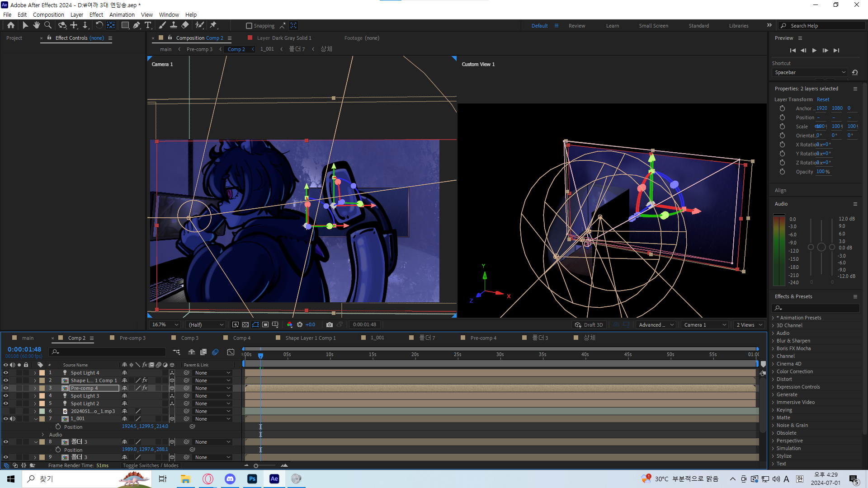The width and height of the screenshot is (868, 488).
Task: Take a snapshot with the camera icon
Action: point(330,324)
